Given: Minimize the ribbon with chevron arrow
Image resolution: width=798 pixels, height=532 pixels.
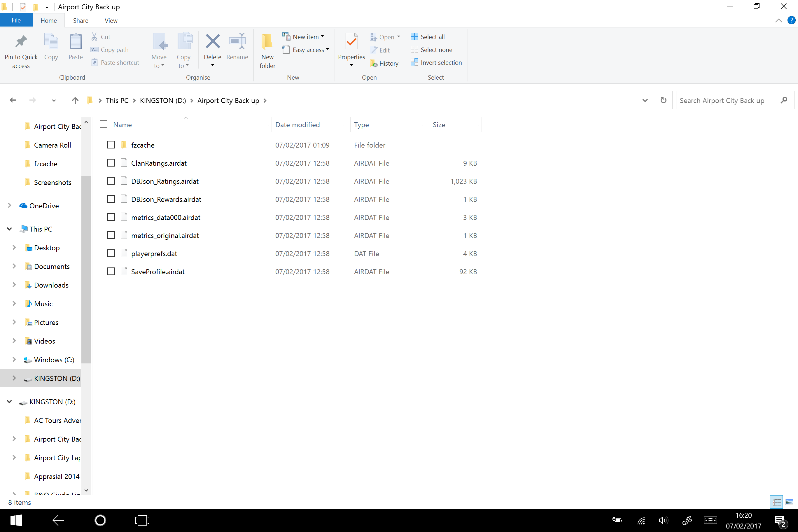Looking at the screenshot, I should tap(778, 21).
